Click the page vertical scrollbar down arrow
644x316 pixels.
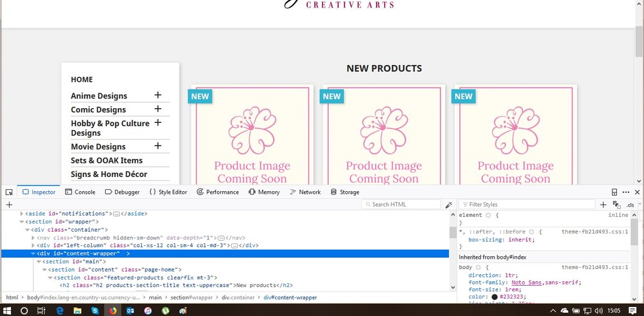(639, 181)
